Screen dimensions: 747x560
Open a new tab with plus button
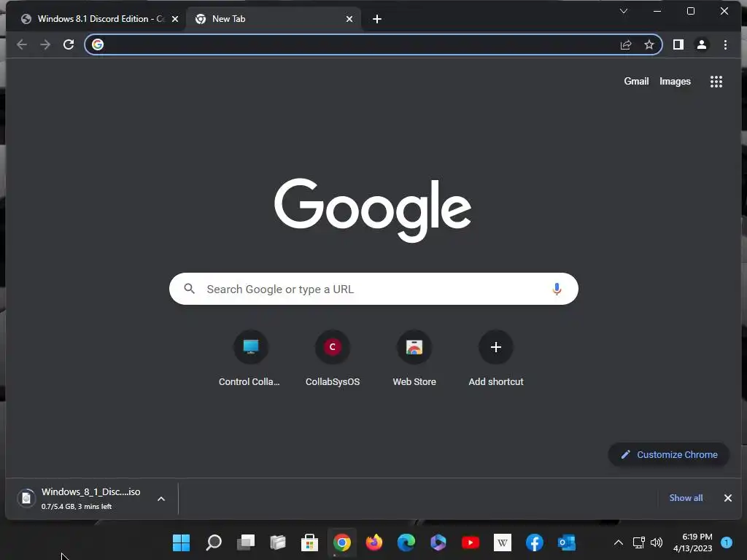(377, 19)
